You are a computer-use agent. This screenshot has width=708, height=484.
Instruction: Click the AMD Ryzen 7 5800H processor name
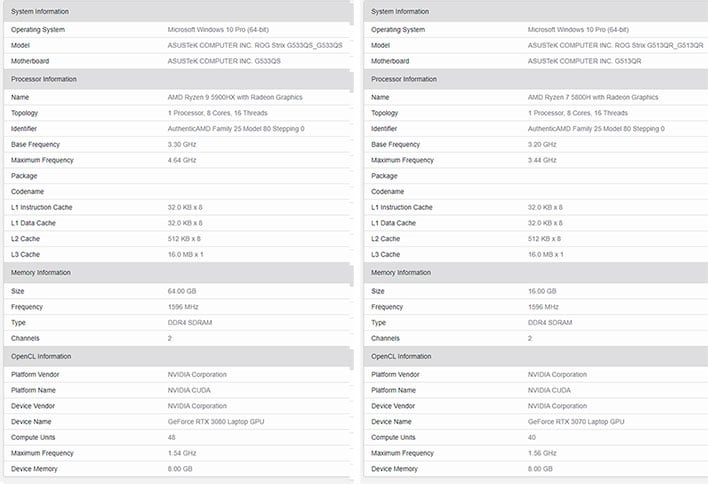point(592,97)
